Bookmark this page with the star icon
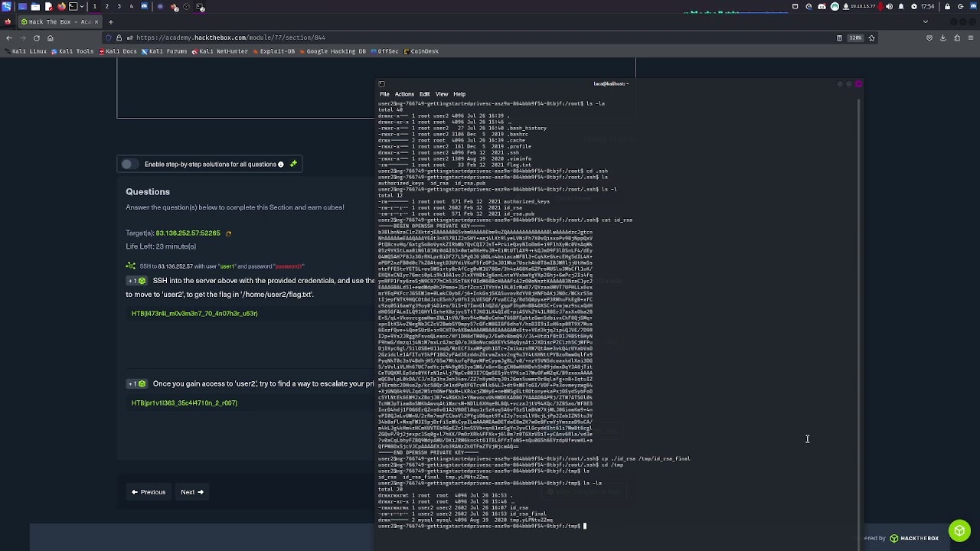 click(x=871, y=37)
